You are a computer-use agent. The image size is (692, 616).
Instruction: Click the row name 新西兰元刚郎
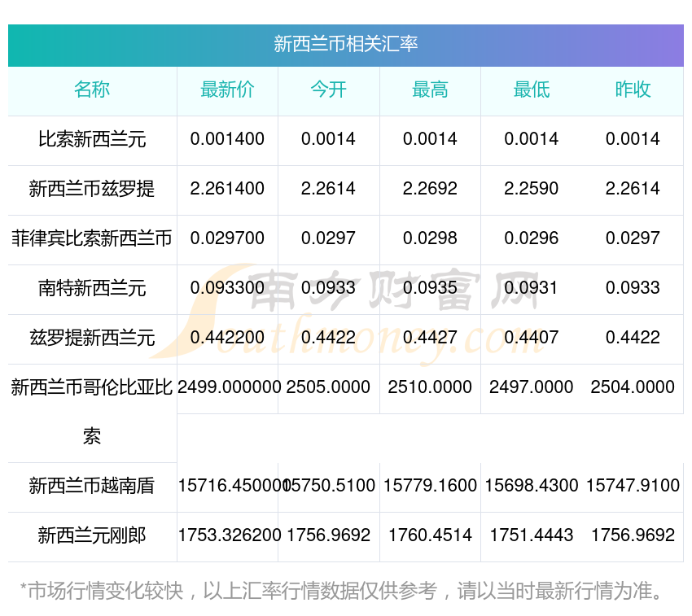click(92, 535)
